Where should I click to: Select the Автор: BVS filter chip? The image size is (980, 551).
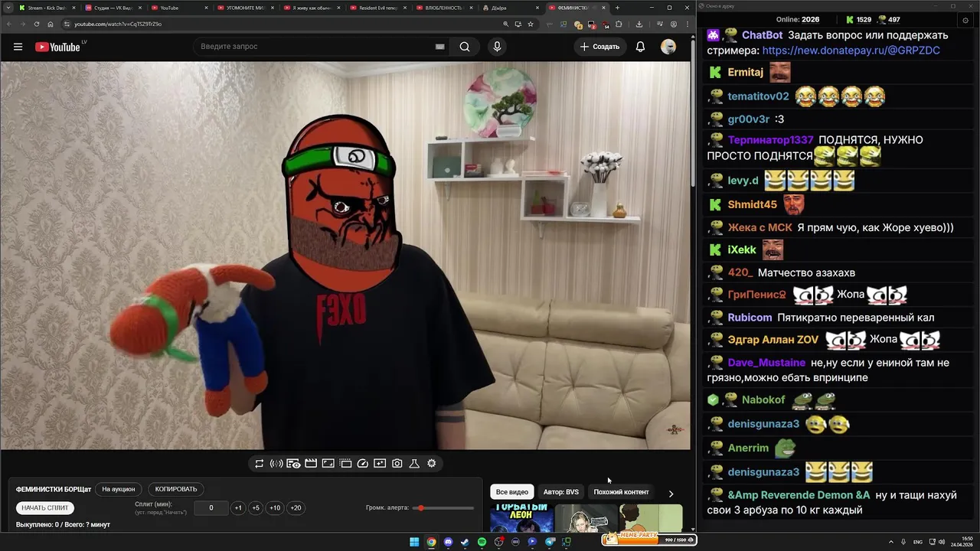pos(560,492)
